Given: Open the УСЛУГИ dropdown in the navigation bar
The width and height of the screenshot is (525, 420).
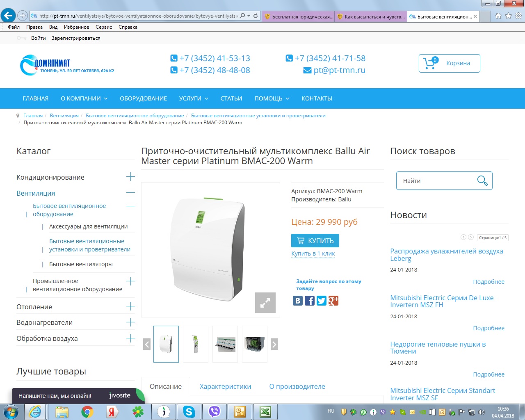Looking at the screenshot, I should point(193,98).
